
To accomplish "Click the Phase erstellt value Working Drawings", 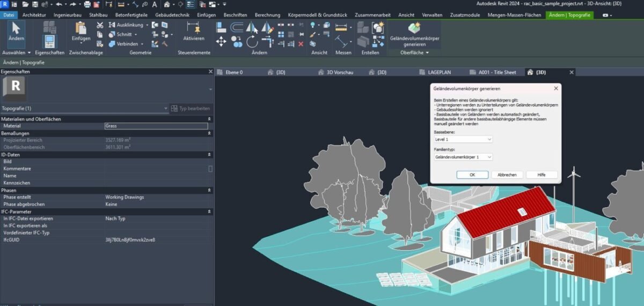I will [125, 197].
